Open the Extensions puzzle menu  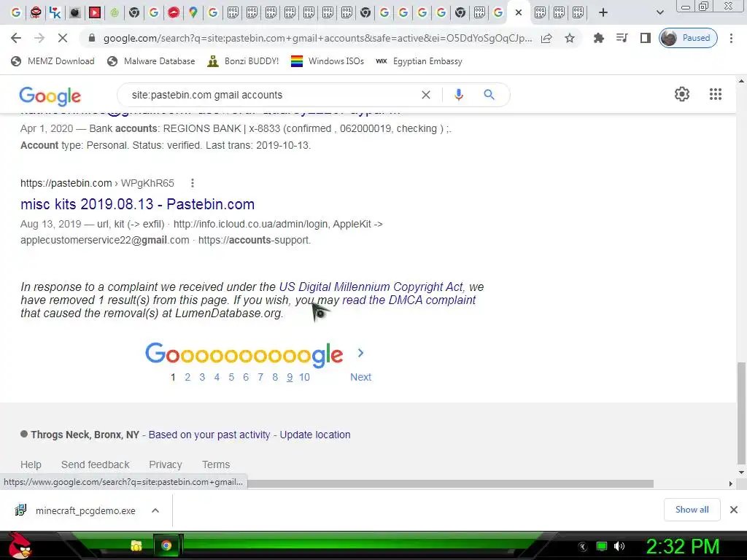coord(598,38)
